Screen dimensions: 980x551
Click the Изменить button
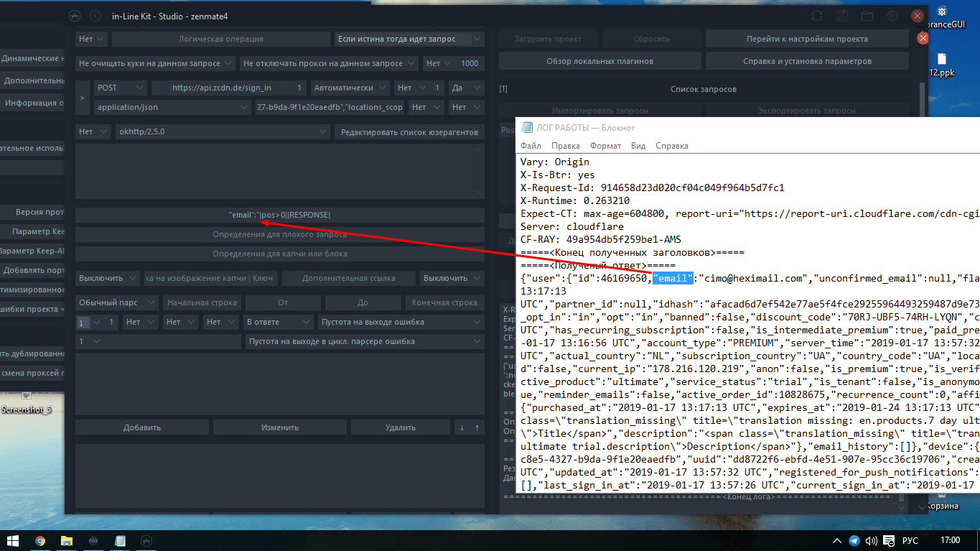pyautogui.click(x=280, y=427)
